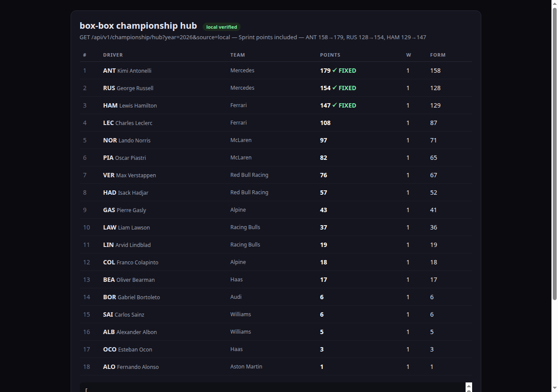Click the "box-box championship hub" title

tap(138, 26)
